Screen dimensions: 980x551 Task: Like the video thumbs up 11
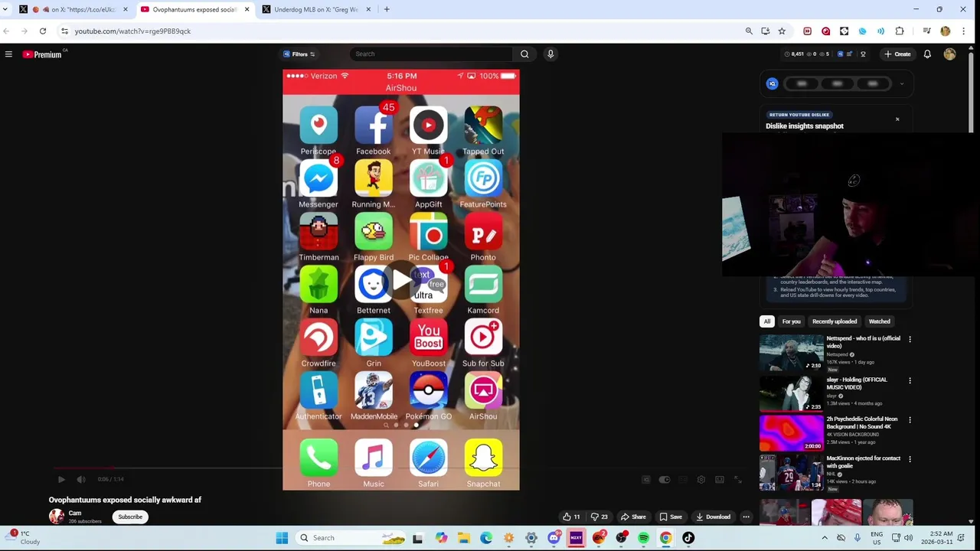pos(571,517)
